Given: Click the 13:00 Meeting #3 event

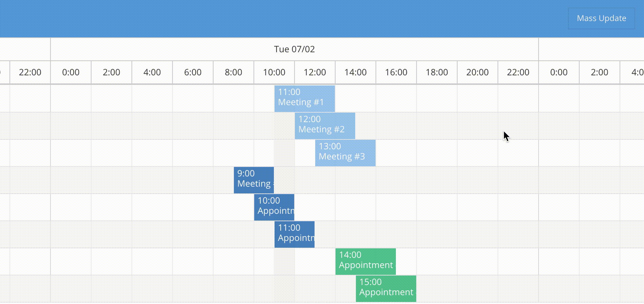Looking at the screenshot, I should pyautogui.click(x=345, y=153).
